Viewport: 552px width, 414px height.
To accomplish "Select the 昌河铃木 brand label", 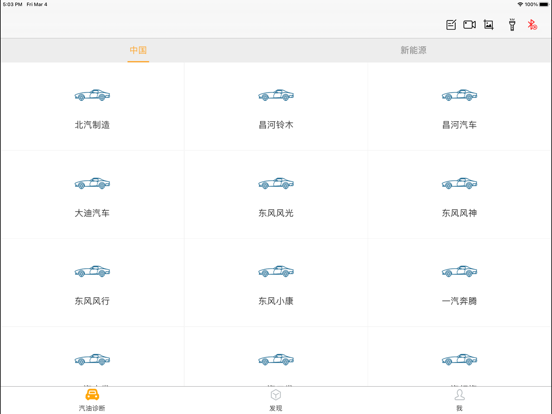I will pyautogui.click(x=276, y=125).
